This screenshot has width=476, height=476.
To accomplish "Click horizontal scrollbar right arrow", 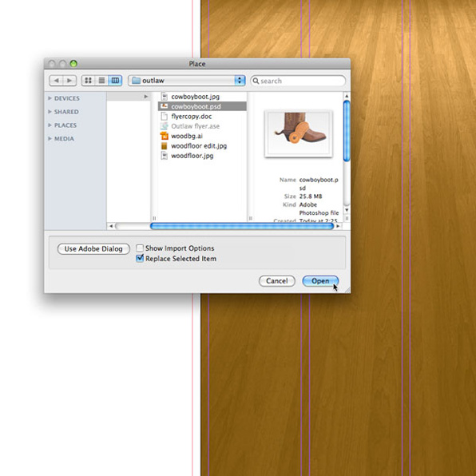I will click(x=338, y=226).
